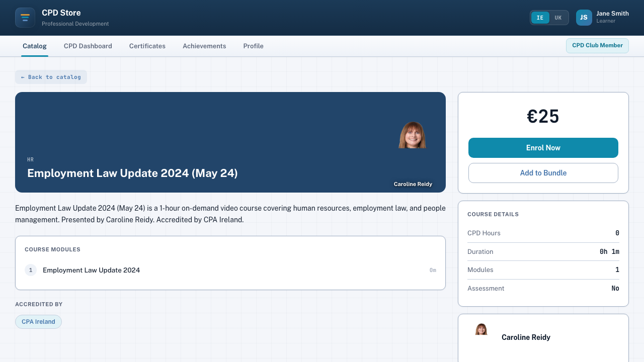Click Caroline Reidy's photo in course banner
The image size is (644, 362).
[412, 135]
